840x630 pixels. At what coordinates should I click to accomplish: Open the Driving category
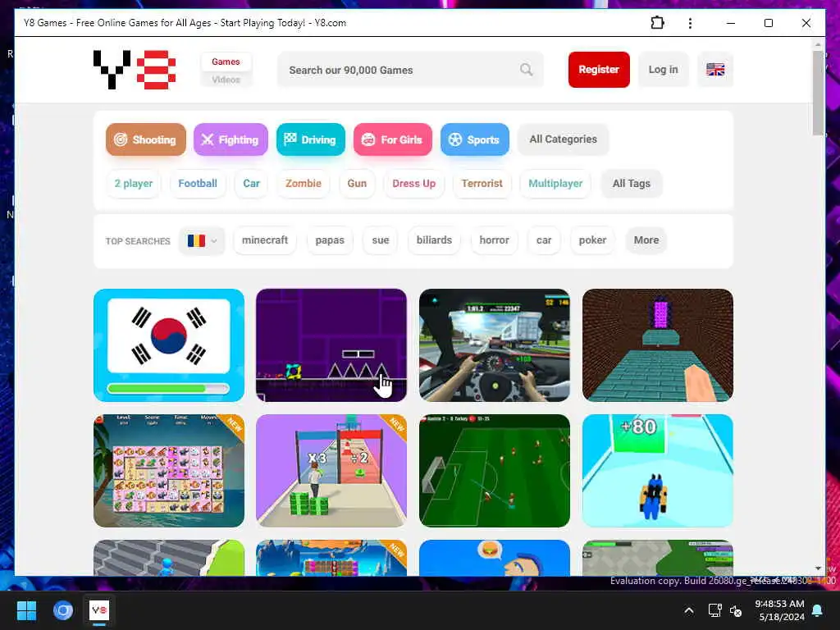pyautogui.click(x=311, y=139)
